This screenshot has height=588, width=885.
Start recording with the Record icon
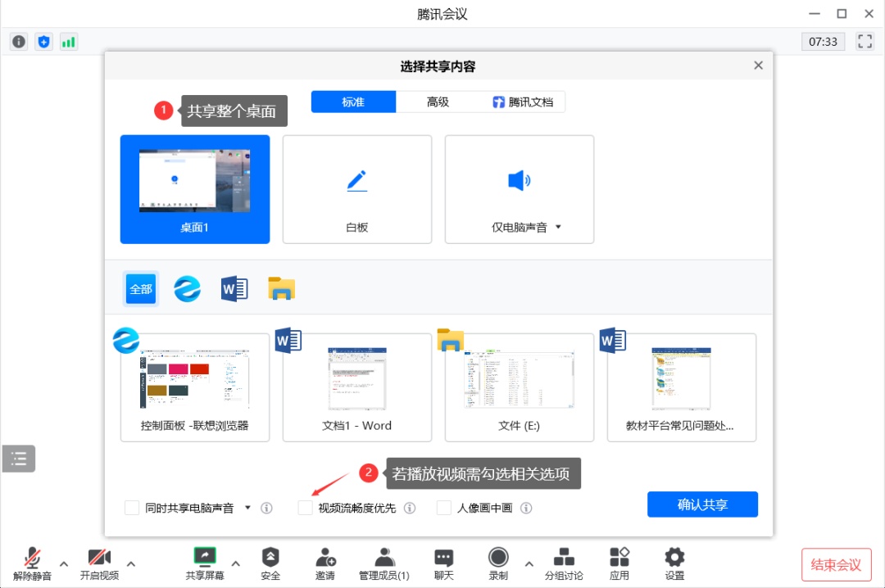click(x=498, y=558)
